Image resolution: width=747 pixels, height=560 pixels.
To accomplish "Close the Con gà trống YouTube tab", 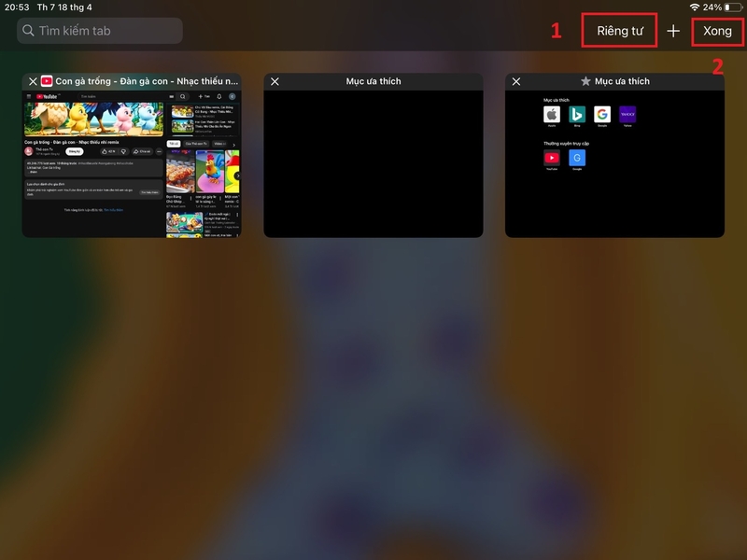I will pos(33,81).
